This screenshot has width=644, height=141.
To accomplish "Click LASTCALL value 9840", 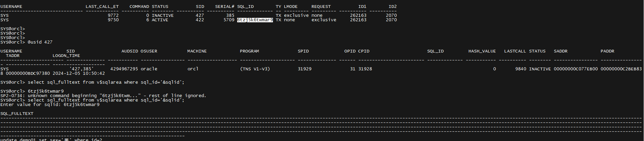I will coord(520,69).
